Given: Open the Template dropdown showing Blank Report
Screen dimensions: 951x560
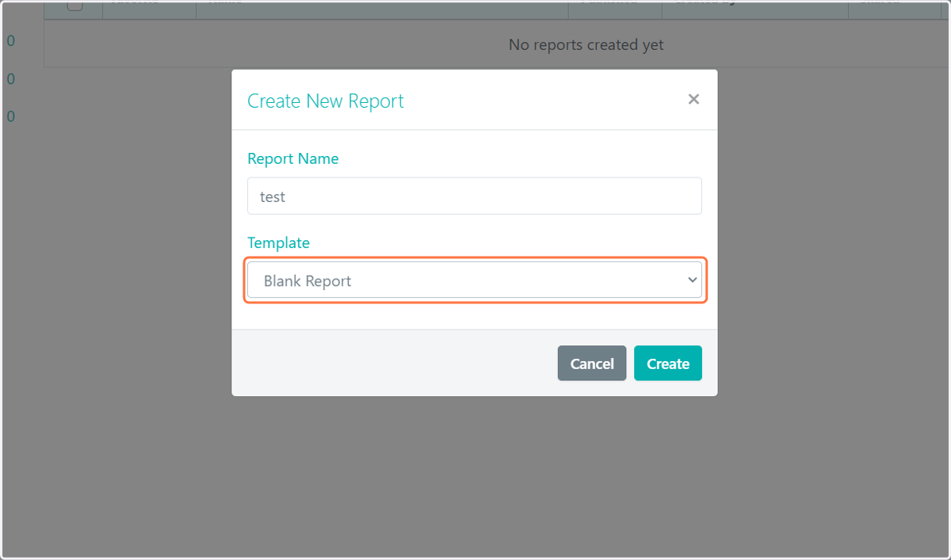Looking at the screenshot, I should click(x=474, y=280).
